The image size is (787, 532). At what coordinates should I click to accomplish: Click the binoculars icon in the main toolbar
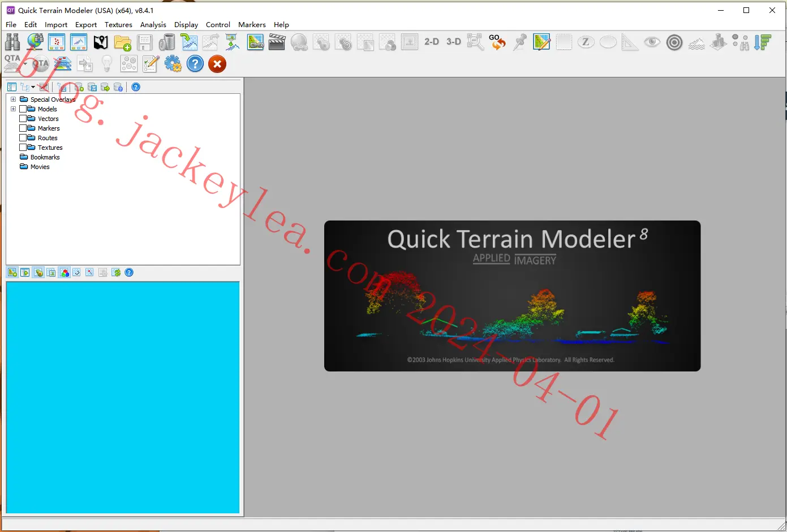coord(12,42)
